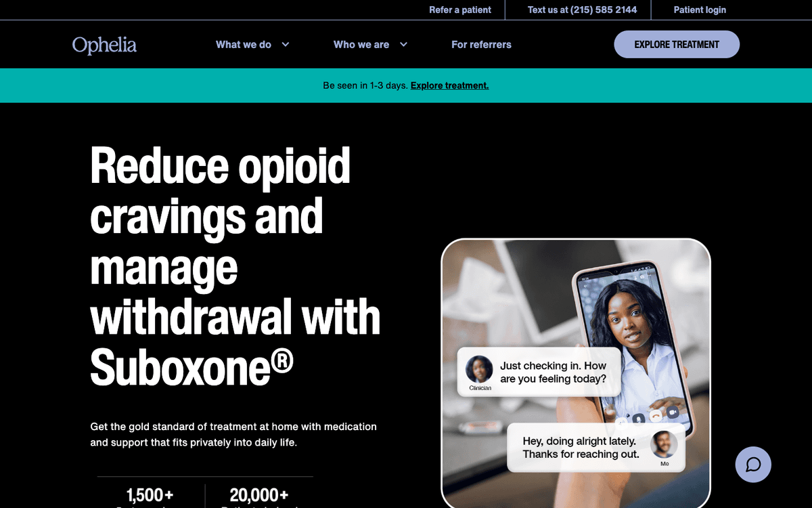Click the Explore Treatment button
Image resolution: width=812 pixels, height=508 pixels.
tap(677, 45)
